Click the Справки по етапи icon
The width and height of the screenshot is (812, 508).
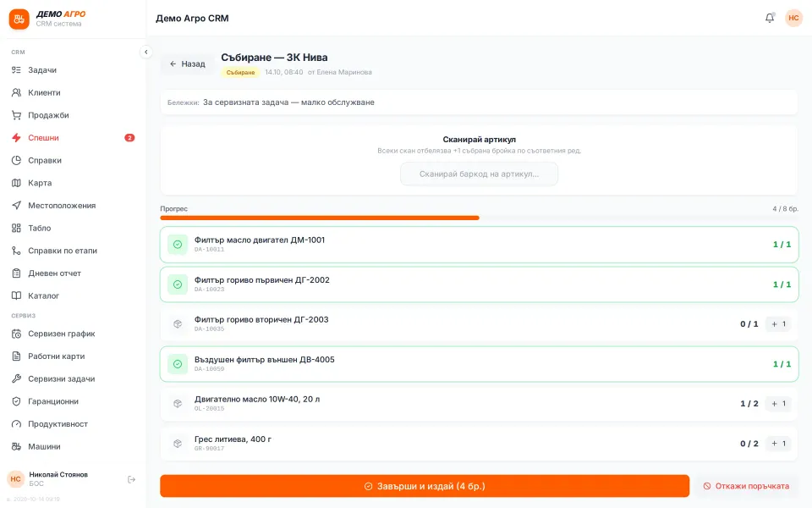(17, 251)
